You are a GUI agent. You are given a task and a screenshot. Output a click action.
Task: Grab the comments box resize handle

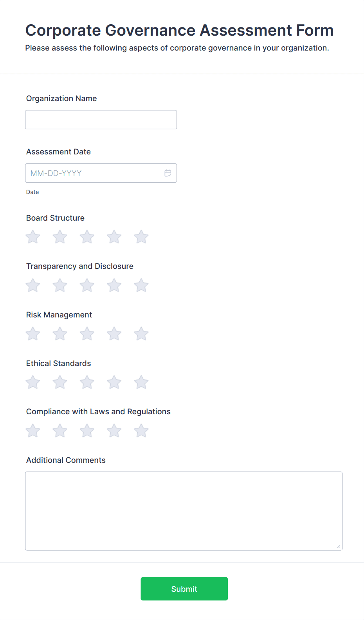[x=339, y=546]
